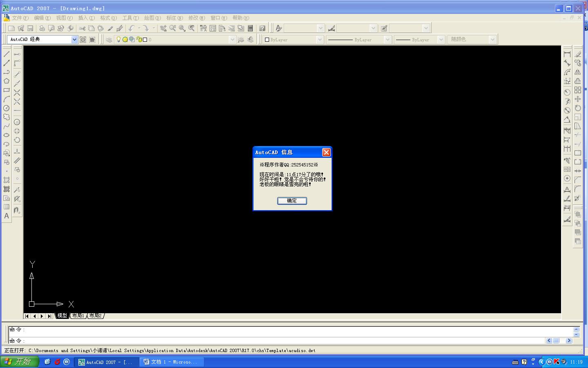Click the Cut scissors icon

(82, 28)
